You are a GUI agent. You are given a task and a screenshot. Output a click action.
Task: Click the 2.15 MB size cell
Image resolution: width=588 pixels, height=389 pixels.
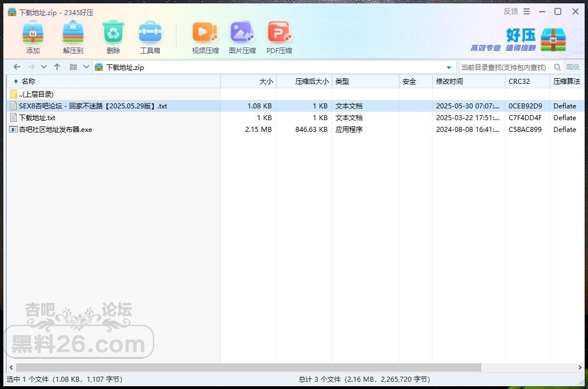pos(259,130)
